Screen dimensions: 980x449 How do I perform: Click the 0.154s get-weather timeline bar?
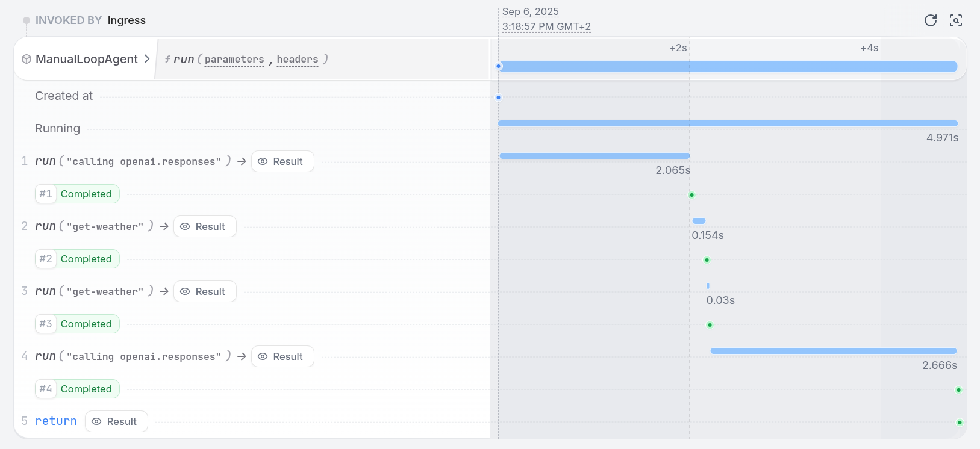coord(699,221)
